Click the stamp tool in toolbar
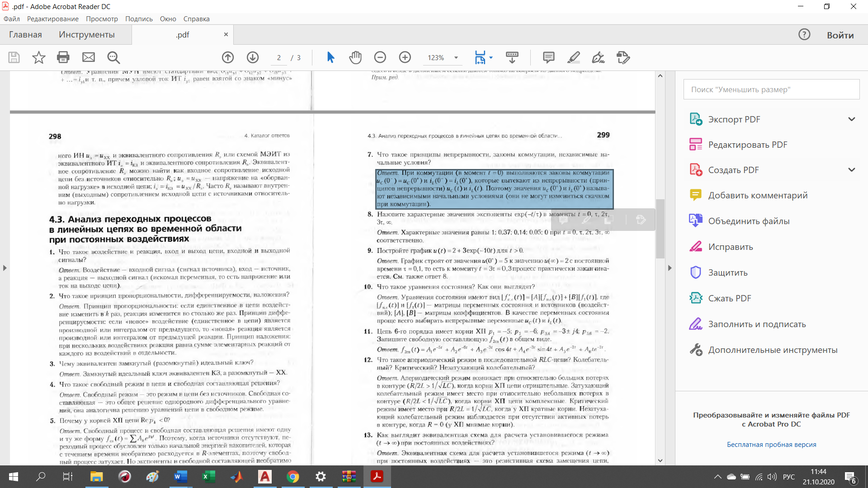 [x=623, y=57]
